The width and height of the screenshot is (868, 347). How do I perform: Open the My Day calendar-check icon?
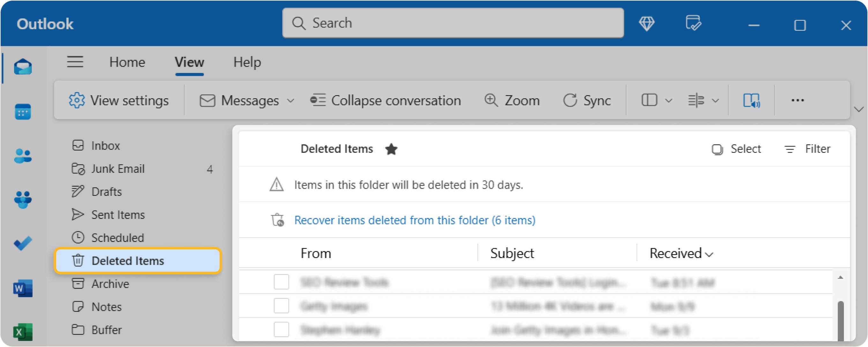693,23
